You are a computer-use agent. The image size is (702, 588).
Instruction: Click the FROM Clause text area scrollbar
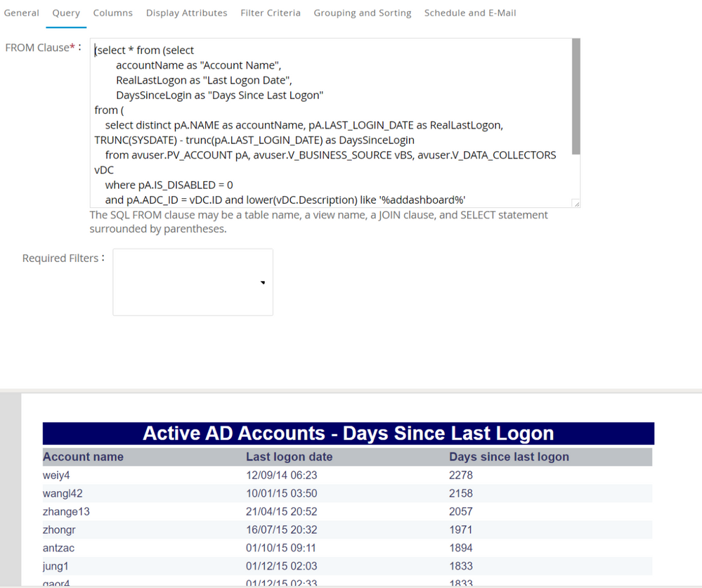pyautogui.click(x=576, y=97)
